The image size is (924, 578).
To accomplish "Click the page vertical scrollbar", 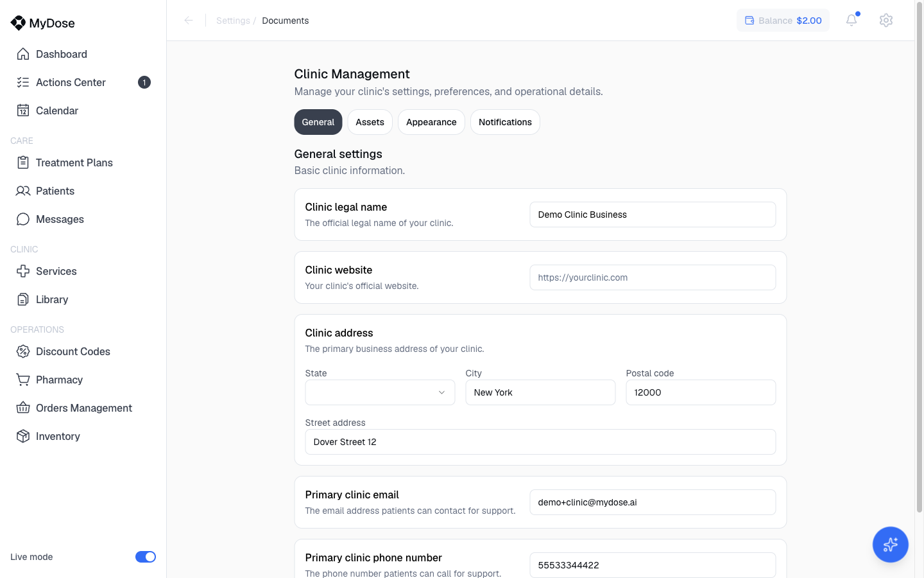I will [920, 257].
